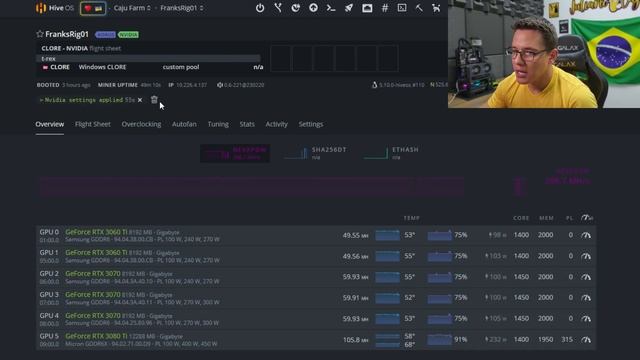Click GPU 3 GeForce RTX 3070 name
Screen dimensions: 640x360
[93, 294]
